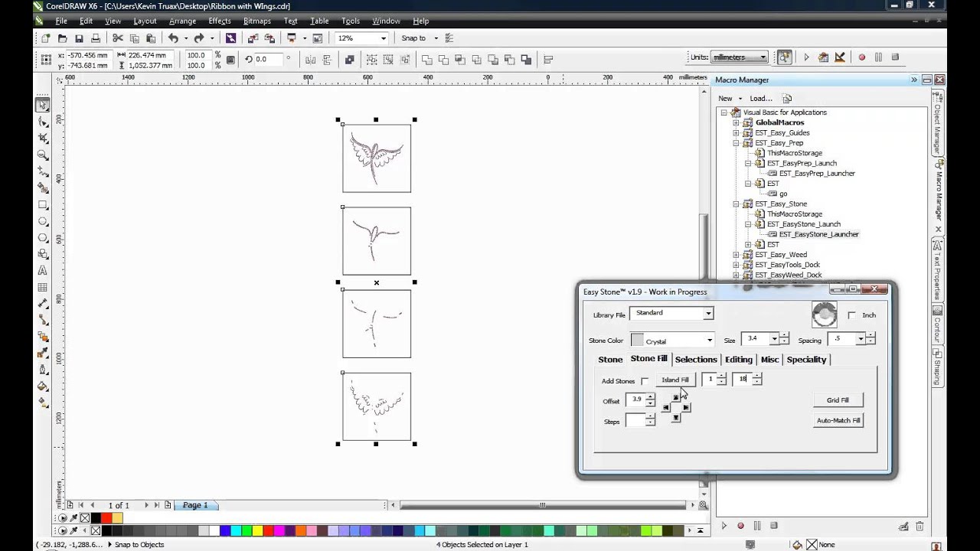
Task: Click the Offset value field 3.9
Action: 636,399
